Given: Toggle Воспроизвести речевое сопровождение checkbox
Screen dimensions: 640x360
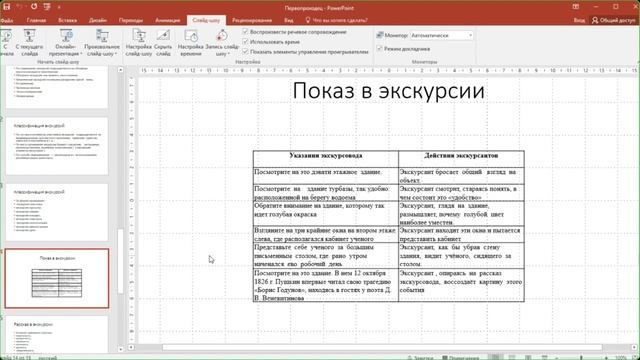Looking at the screenshot, I should click(245, 31).
